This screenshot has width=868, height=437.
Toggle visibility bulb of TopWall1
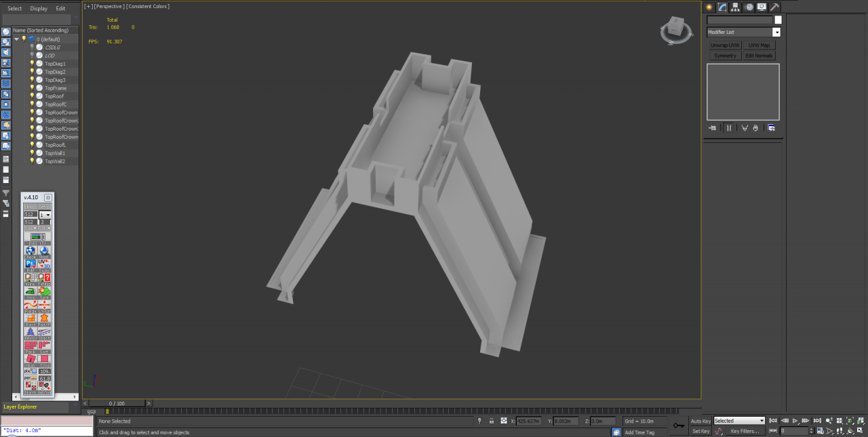[32, 153]
